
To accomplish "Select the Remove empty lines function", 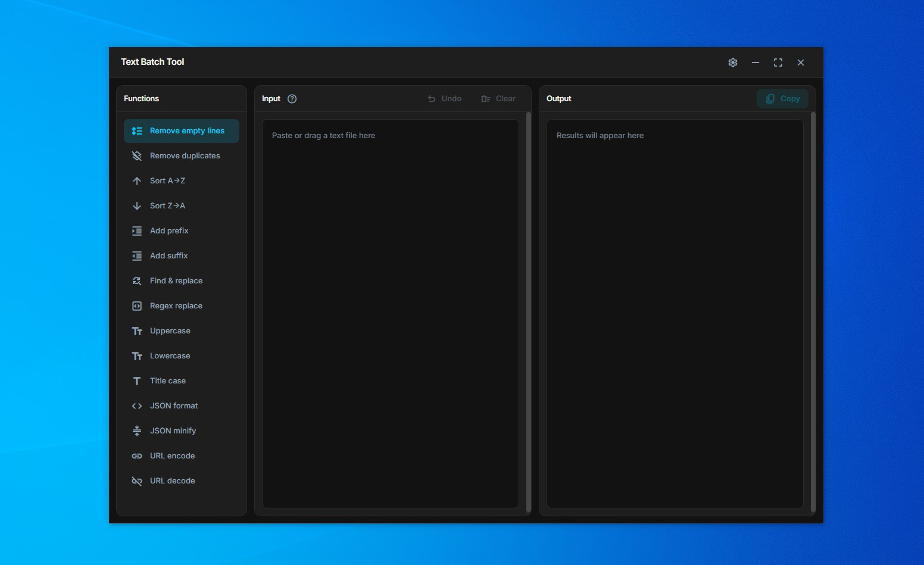I will pos(182,131).
